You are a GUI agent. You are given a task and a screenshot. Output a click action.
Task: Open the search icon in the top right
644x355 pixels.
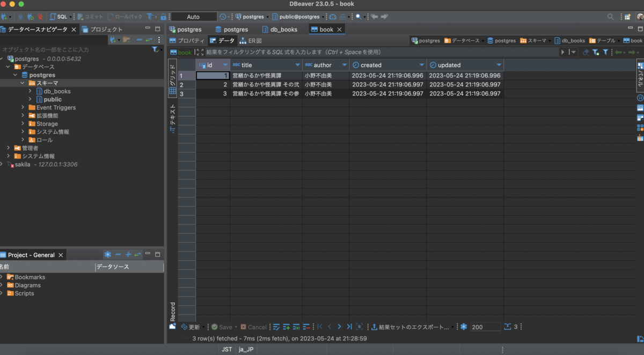610,17
